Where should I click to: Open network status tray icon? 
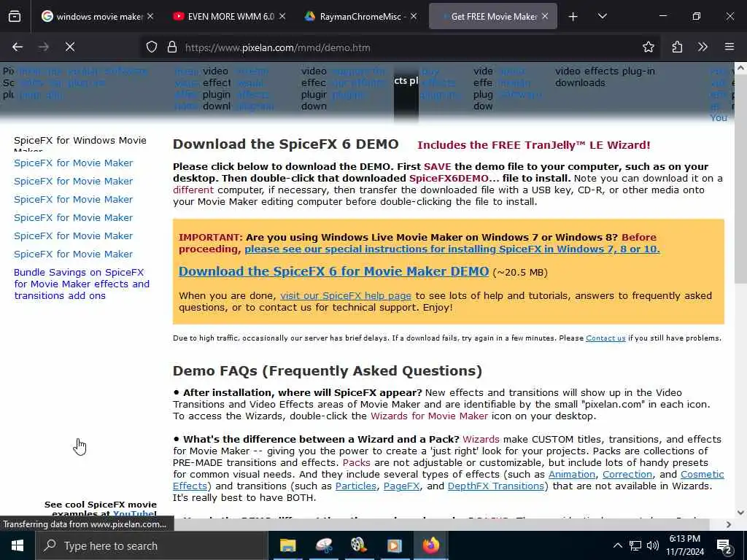pyautogui.click(x=635, y=545)
